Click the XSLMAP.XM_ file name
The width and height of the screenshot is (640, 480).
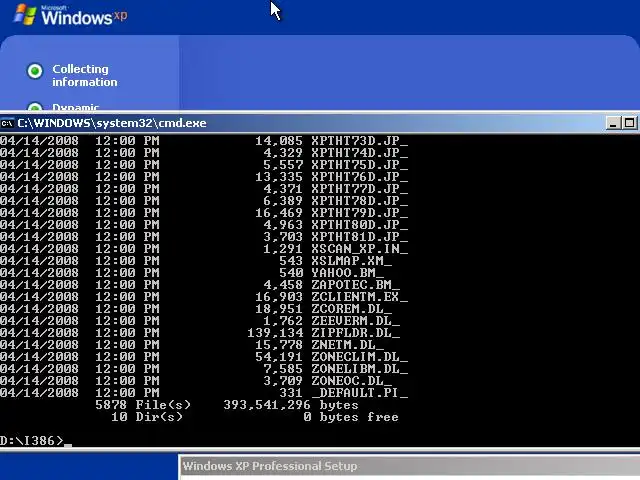point(352,261)
